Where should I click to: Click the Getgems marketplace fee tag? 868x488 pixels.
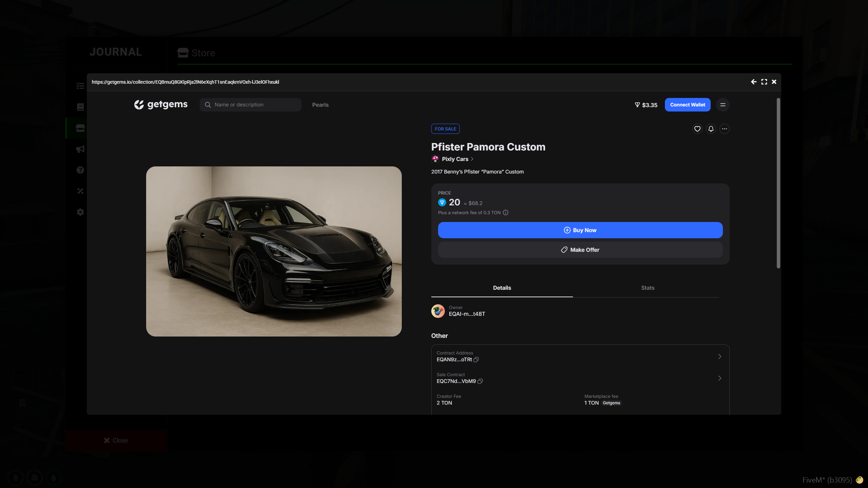click(611, 403)
